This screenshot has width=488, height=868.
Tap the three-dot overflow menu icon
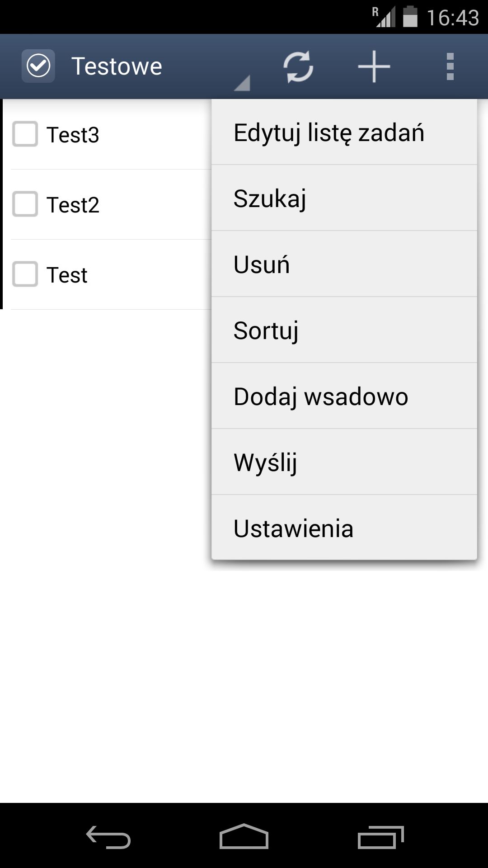pos(450,67)
